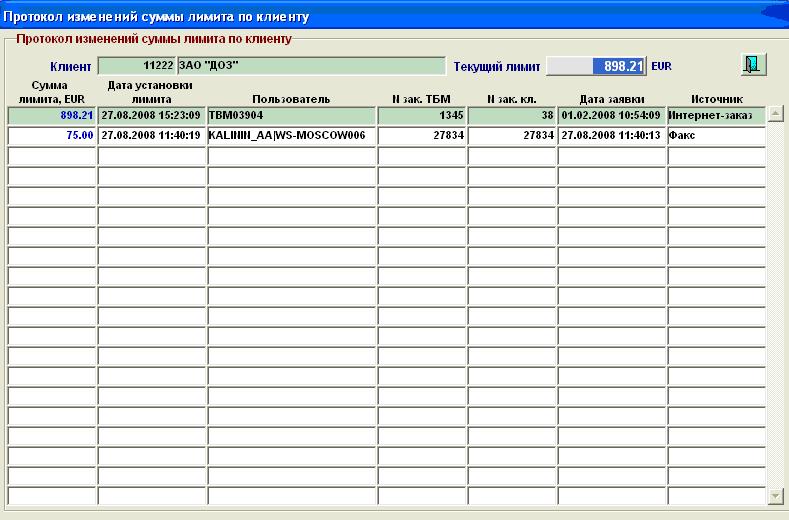The width and height of the screenshot is (789, 520).
Task: Click the Дата установки лимита column header
Action: pyautogui.click(x=150, y=92)
